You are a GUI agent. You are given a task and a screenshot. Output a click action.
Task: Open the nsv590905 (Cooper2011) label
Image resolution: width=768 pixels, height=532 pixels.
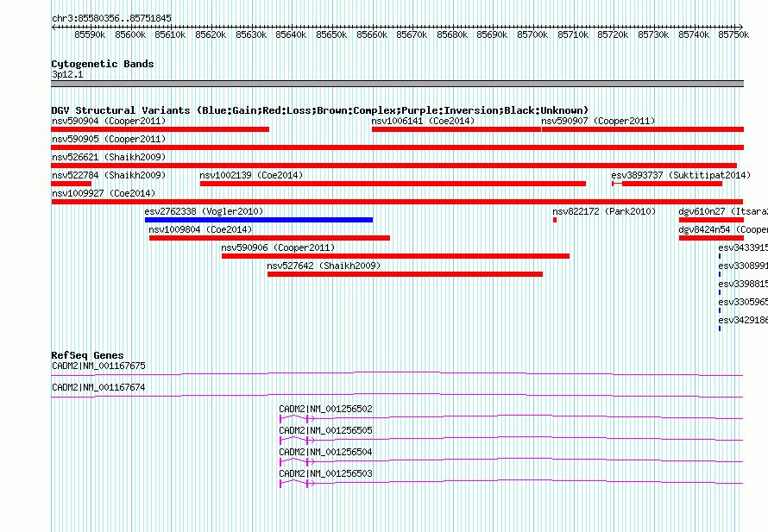(x=109, y=139)
